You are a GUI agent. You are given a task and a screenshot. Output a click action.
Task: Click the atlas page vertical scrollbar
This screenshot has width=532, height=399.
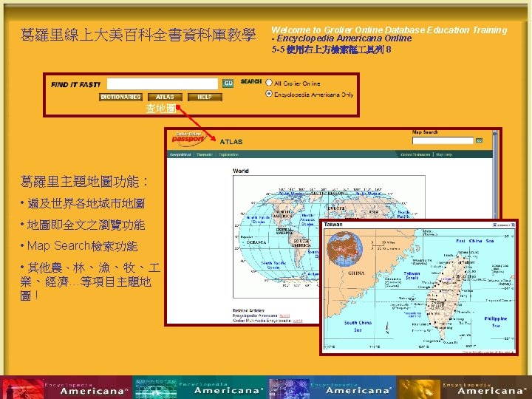click(x=495, y=174)
